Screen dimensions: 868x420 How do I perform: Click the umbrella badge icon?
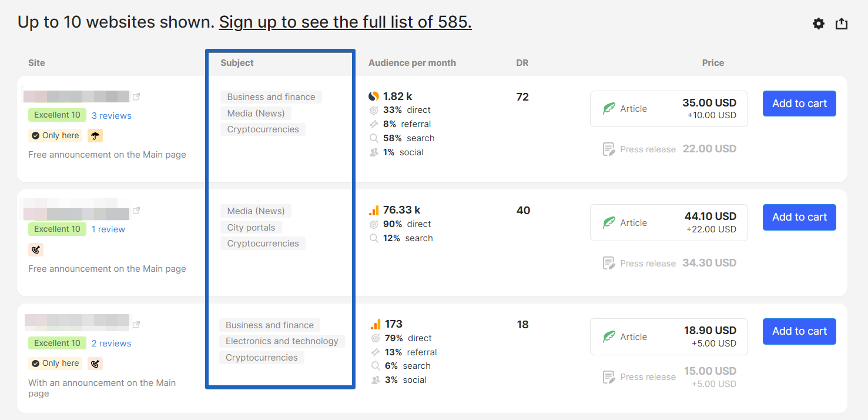[95, 135]
